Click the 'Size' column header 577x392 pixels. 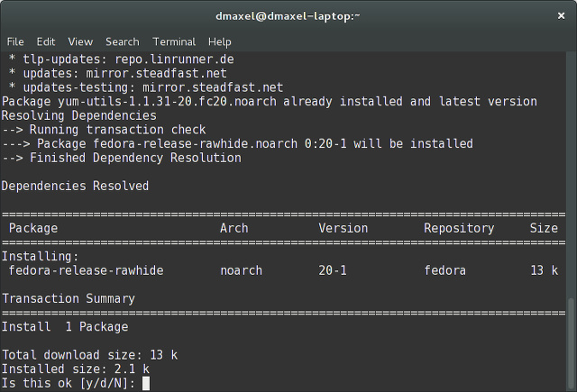544,228
